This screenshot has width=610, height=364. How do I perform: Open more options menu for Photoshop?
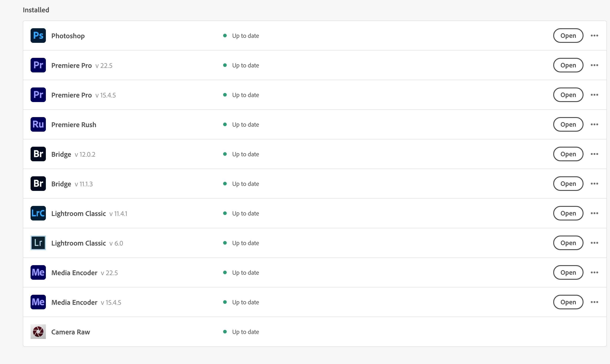(594, 36)
